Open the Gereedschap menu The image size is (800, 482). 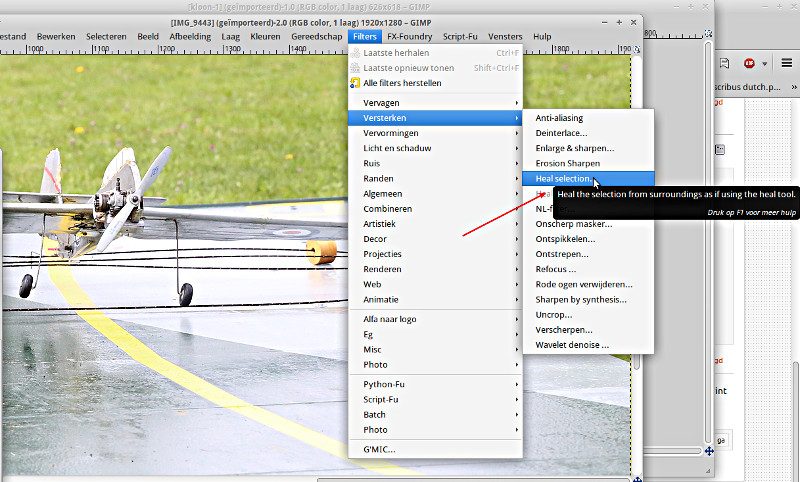316,37
